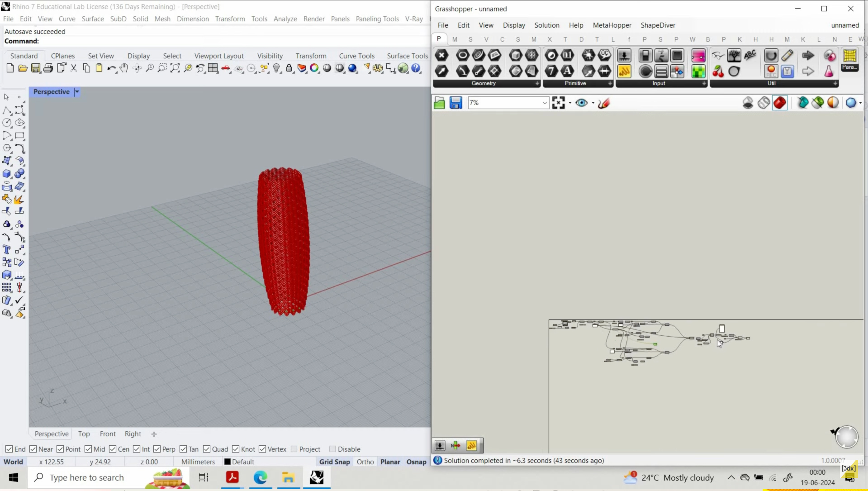868x491 pixels.
Task: Toggle the Near osnap checkbox
Action: click(33, 449)
